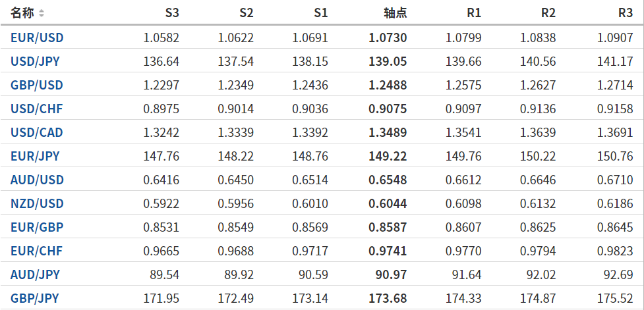Viewport: 644px width, 310px height.
Task: Open the USD/CHF pair link
Action: 36,109
